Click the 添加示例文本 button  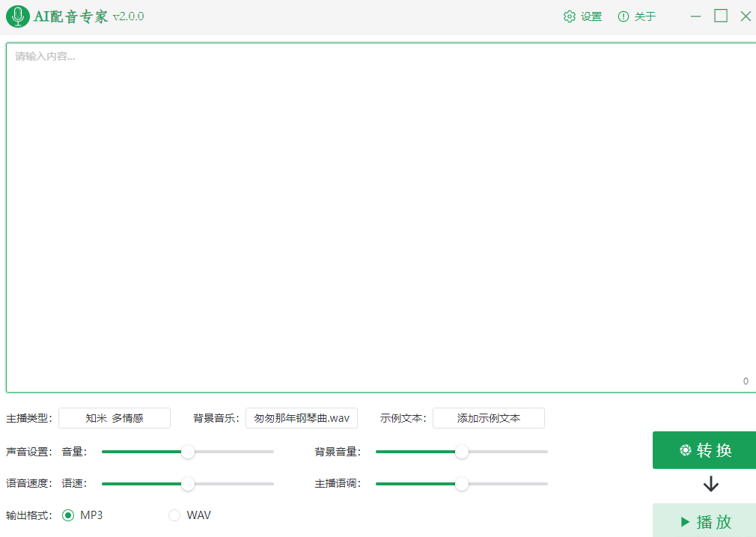coord(489,418)
